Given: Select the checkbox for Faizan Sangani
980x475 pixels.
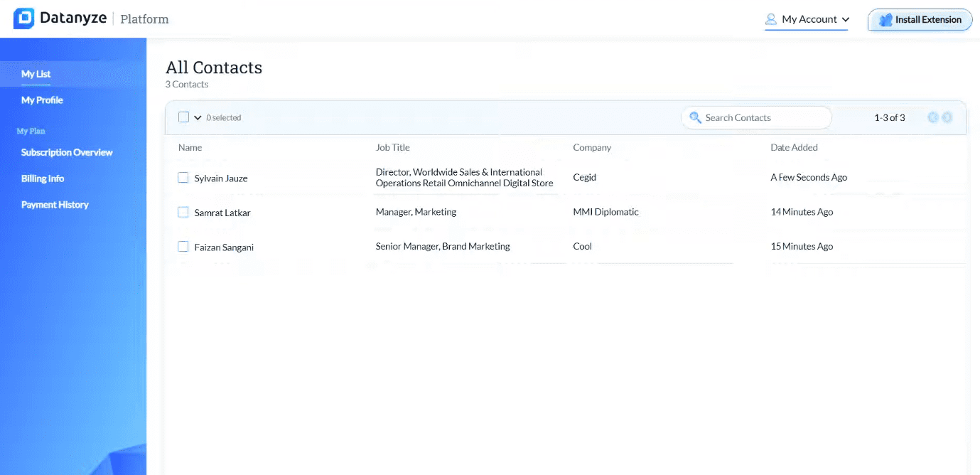Looking at the screenshot, I should click(x=183, y=247).
